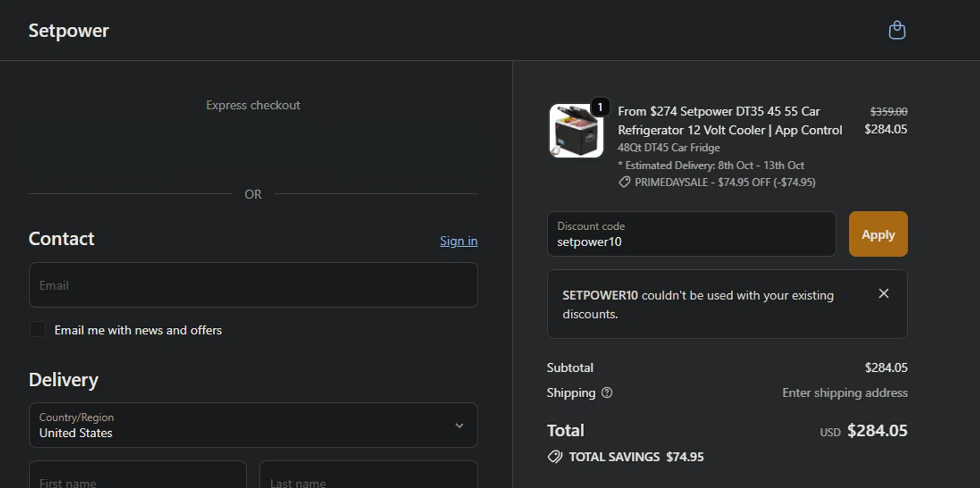
Task: Click the SETPOWER10 couldn't be used message
Action: pyautogui.click(x=698, y=304)
